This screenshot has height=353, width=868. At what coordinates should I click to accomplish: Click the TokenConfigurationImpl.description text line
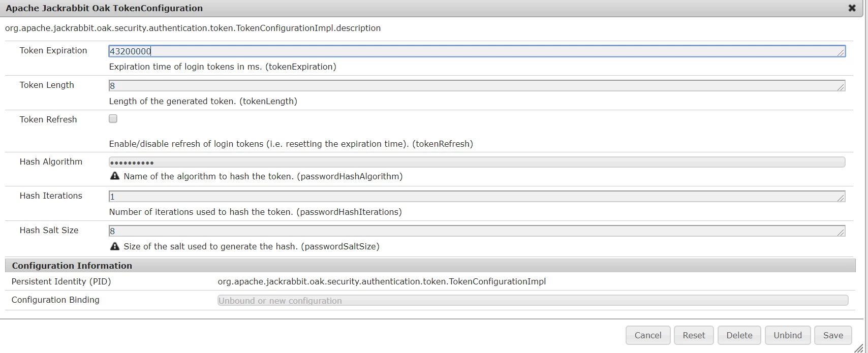click(x=193, y=28)
